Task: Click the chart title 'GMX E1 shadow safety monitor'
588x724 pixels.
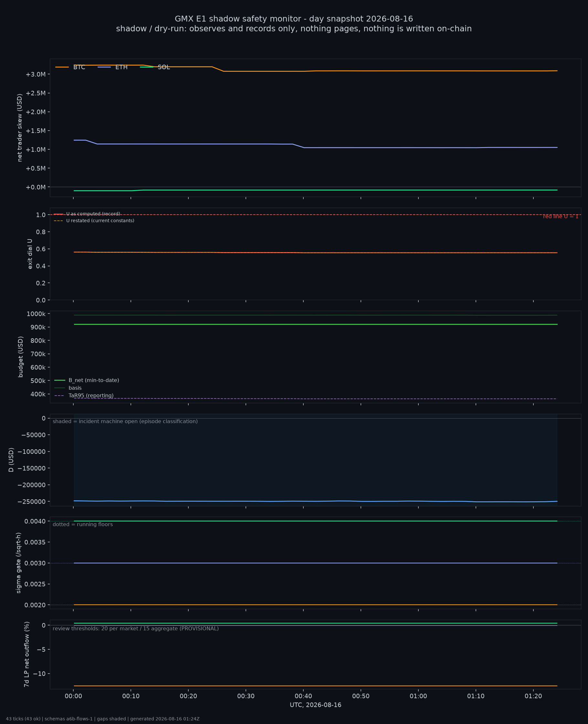Action: (294, 19)
